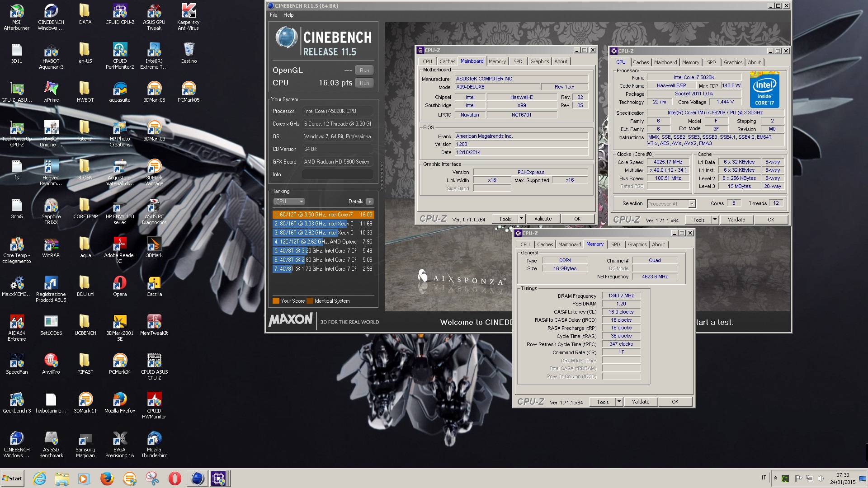
Task: Click Validate in Memory CPU-Z window
Action: [641, 402]
